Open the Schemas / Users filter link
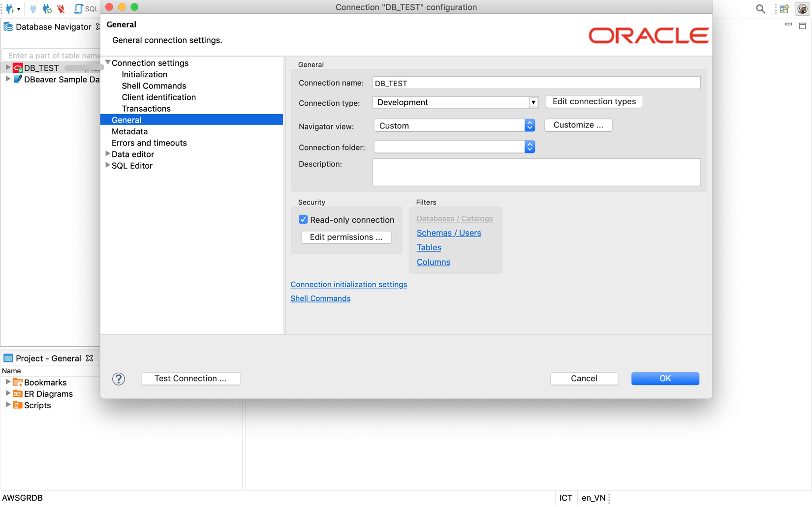Viewport: 812px width, 507px height. [x=449, y=233]
